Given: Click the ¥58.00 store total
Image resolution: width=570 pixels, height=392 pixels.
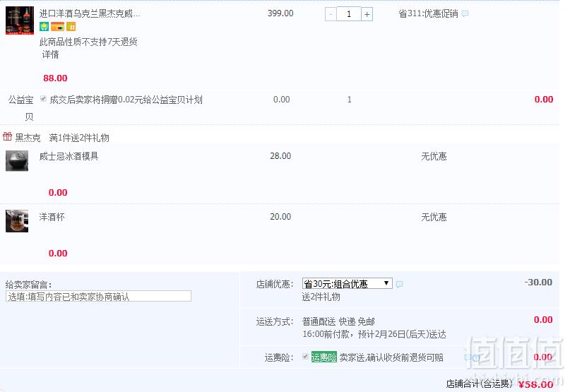Looking at the screenshot, I should [535, 384].
